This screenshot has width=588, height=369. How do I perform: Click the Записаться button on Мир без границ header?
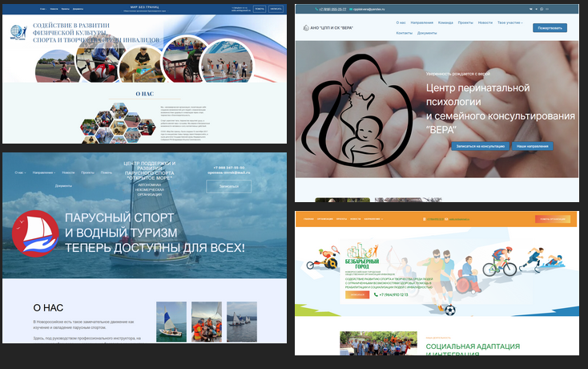276,9
